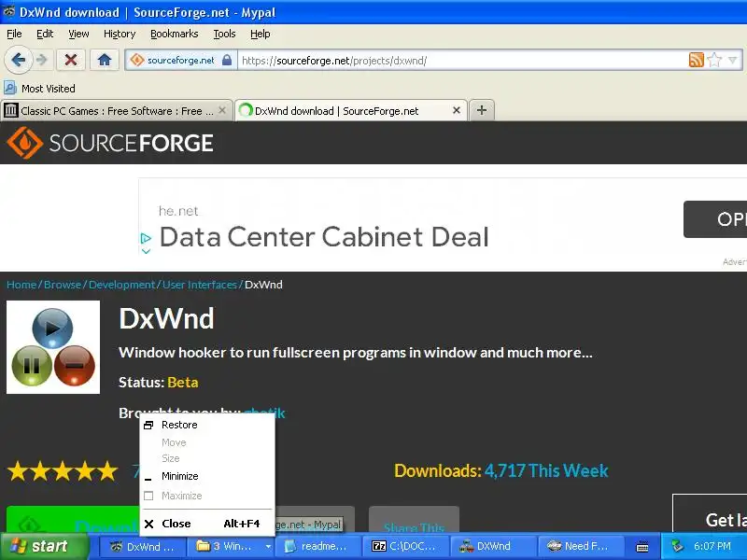Viewport: 747px width, 560px height.
Task: Expand the address bar history dropdown arrow
Action: tap(733, 60)
